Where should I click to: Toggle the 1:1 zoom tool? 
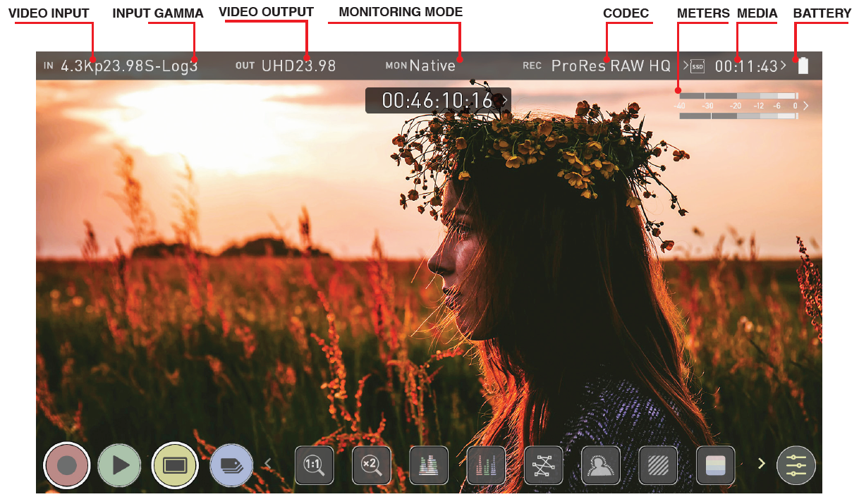point(314,465)
